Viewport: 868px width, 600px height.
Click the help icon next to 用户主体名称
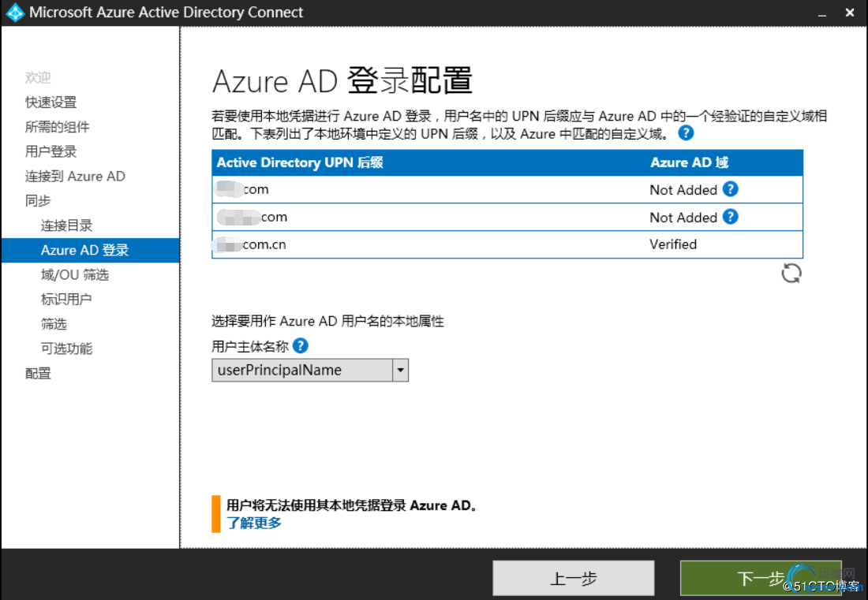click(x=300, y=345)
